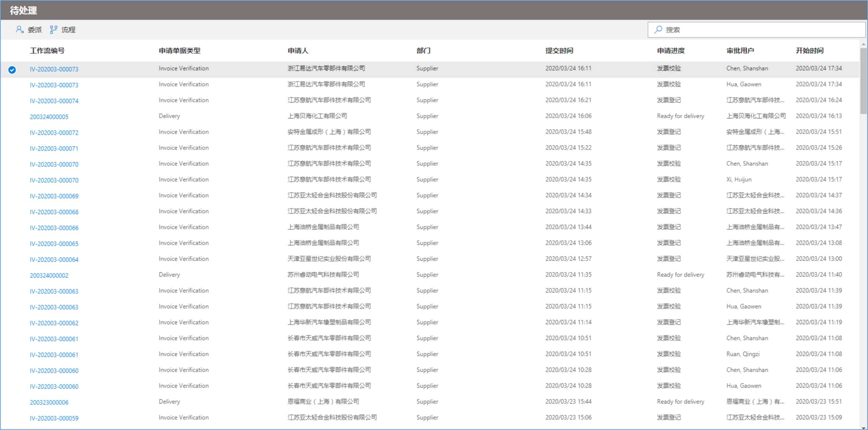
Task: Sort by 申请进度 column header
Action: (x=671, y=50)
